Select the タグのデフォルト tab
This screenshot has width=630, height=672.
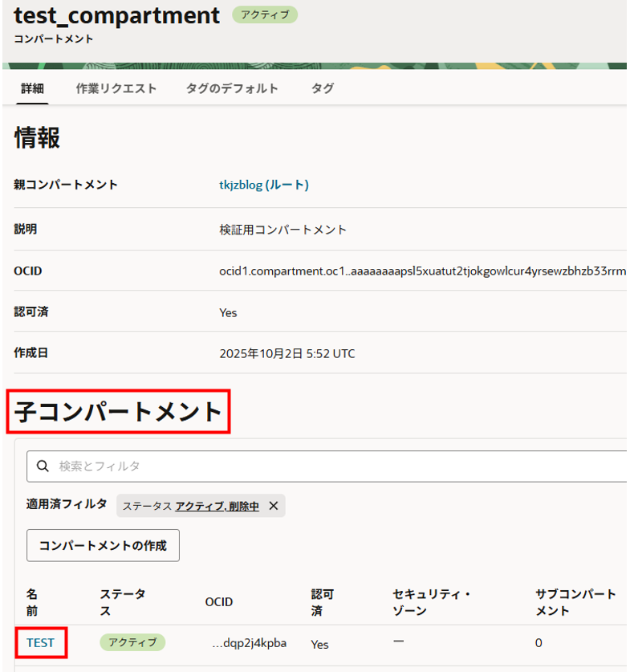pyautogui.click(x=232, y=88)
